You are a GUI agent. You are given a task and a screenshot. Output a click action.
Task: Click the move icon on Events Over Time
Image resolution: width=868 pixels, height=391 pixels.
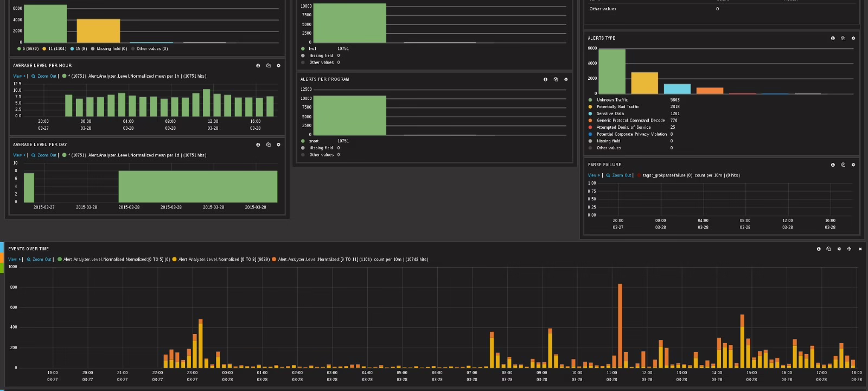point(849,249)
